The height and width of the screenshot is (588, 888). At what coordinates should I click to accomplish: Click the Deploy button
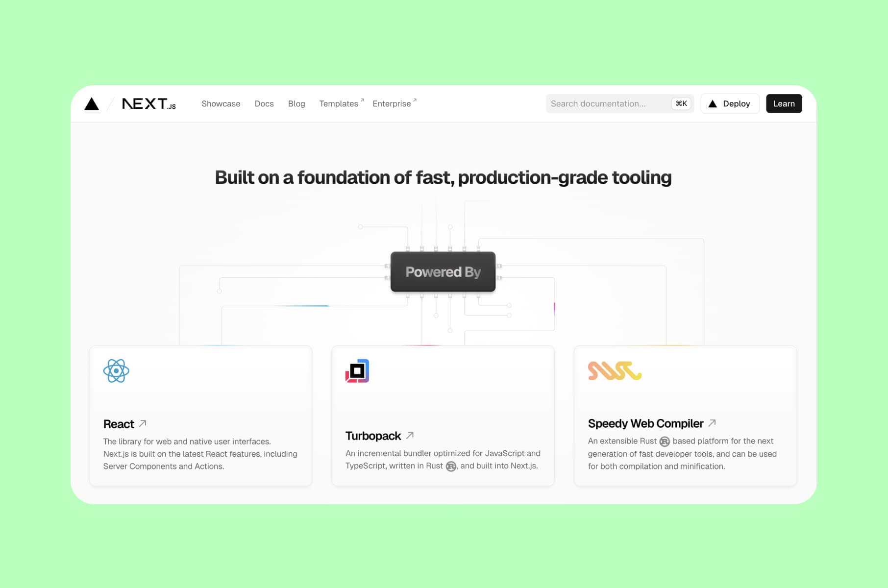pos(730,104)
